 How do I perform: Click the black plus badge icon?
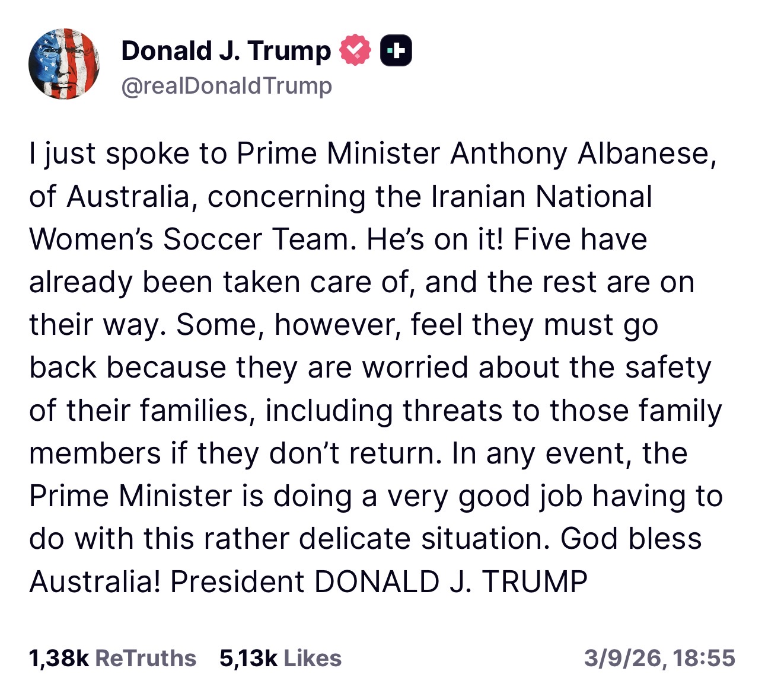[x=396, y=50]
